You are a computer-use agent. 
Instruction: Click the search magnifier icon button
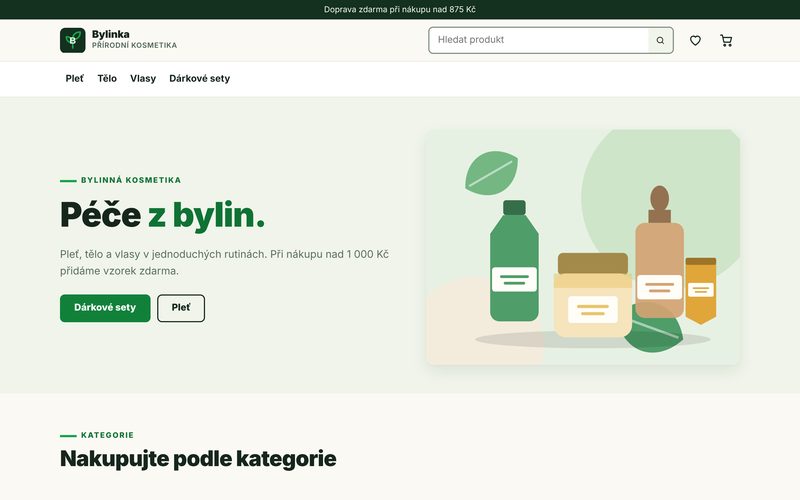(660, 40)
